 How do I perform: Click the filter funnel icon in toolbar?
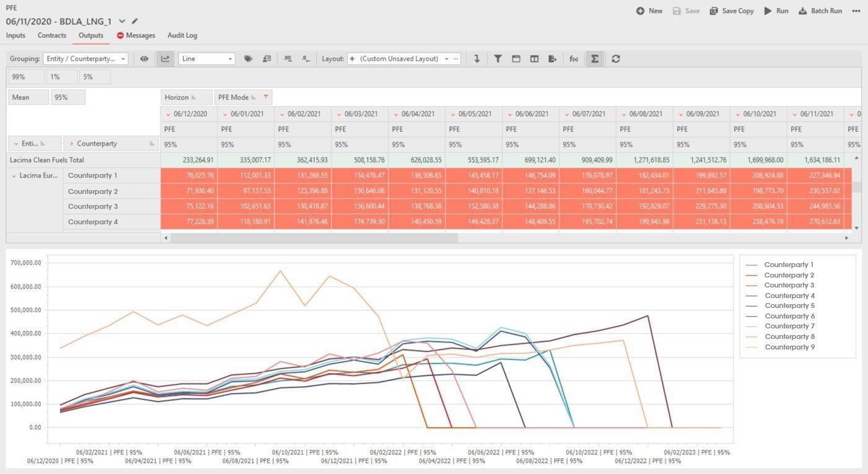click(498, 59)
